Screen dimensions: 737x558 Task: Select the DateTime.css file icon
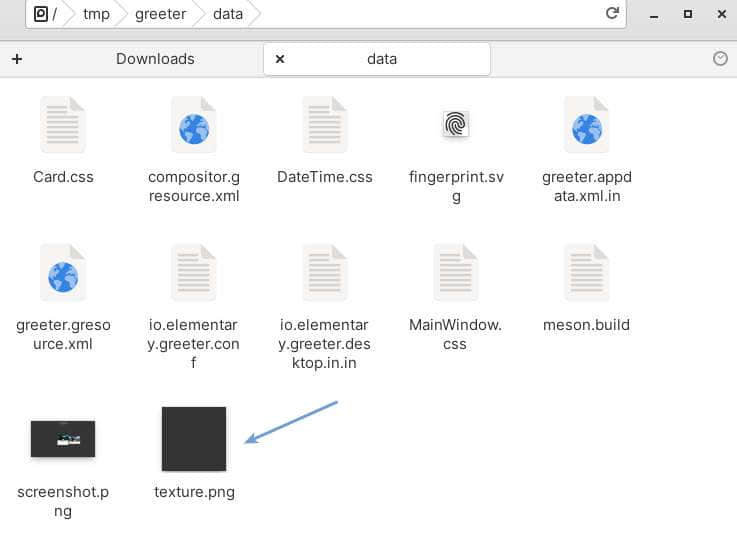[325, 125]
